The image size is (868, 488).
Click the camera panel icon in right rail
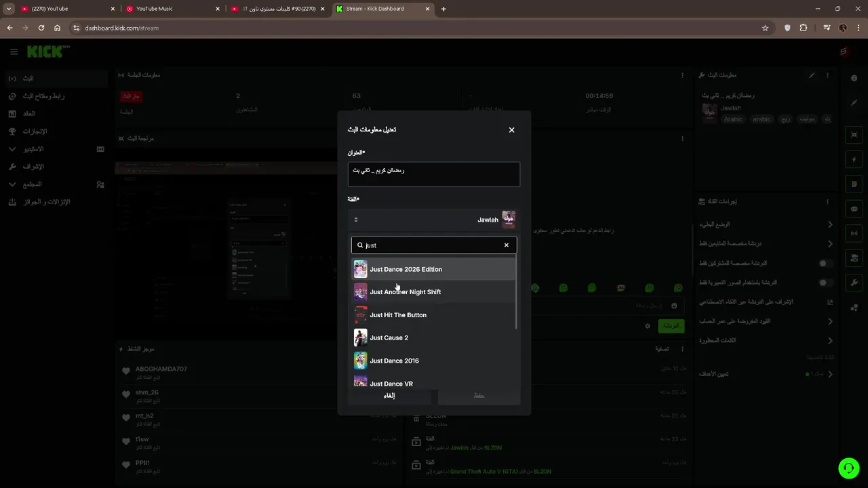854,258
